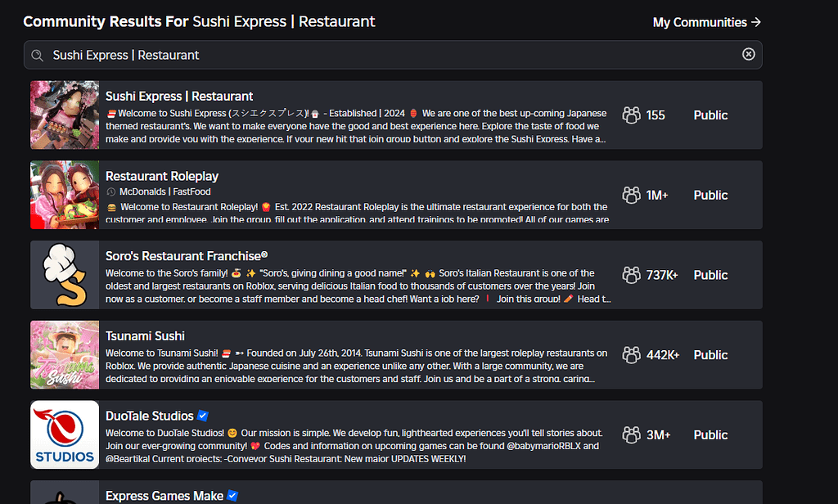Click the verified badge beside Express Games Make
This screenshot has height=504, width=838.
point(232,496)
